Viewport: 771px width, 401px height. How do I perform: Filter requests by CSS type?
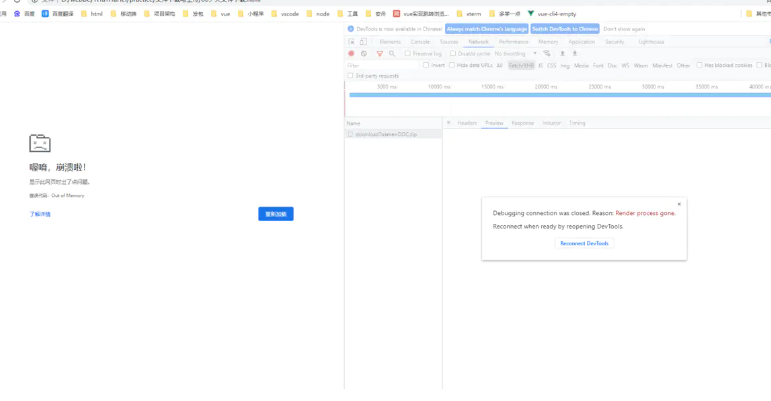(x=552, y=65)
